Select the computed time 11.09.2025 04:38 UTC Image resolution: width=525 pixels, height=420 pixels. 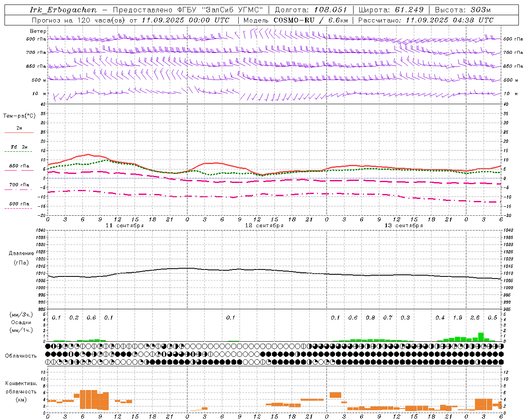pos(450,20)
